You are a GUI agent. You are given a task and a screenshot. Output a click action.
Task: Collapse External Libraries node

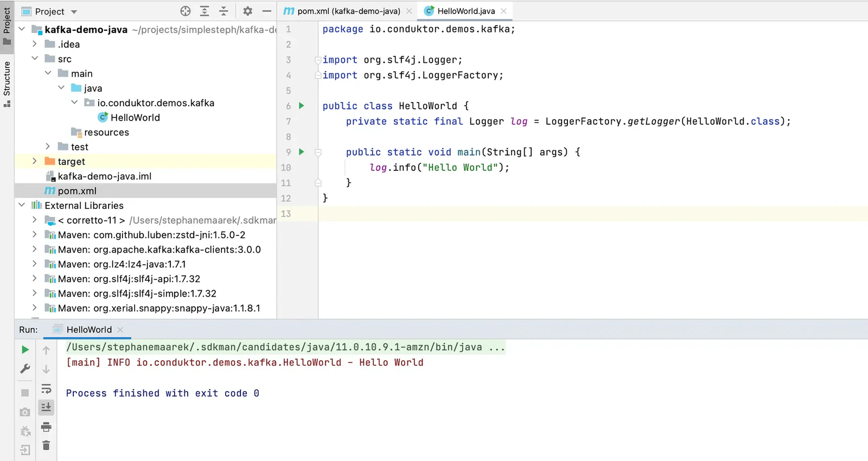(22, 205)
